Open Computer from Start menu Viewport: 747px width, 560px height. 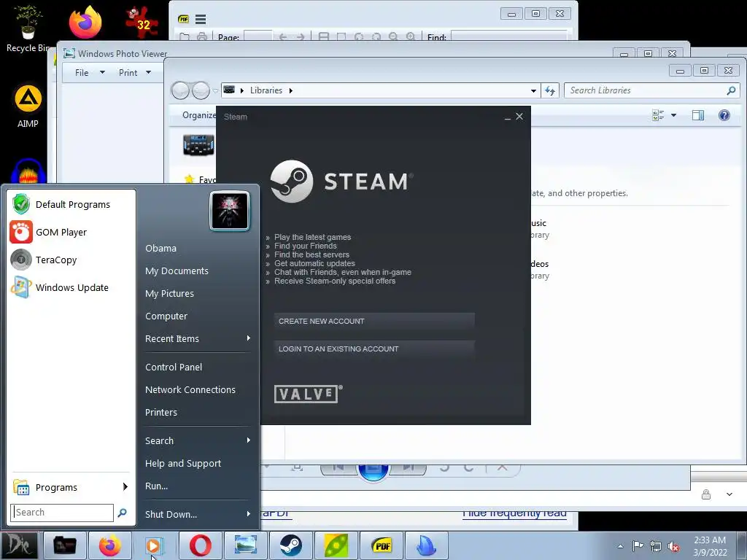tap(166, 316)
